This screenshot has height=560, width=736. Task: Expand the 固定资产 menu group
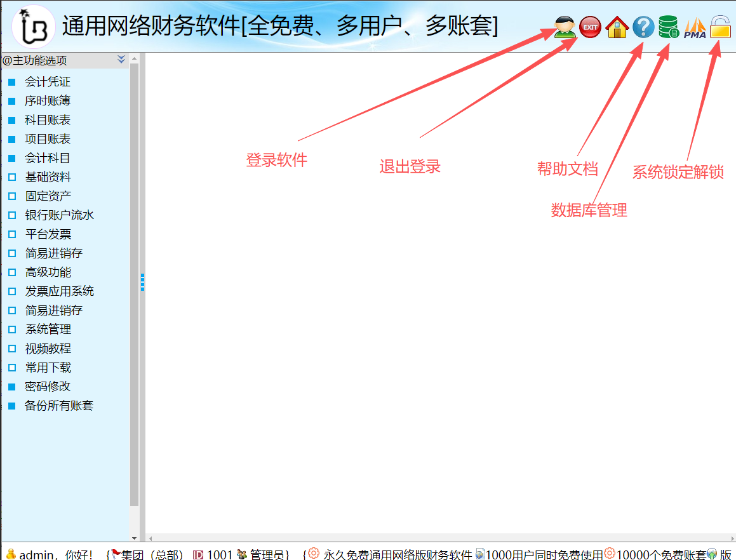click(48, 196)
